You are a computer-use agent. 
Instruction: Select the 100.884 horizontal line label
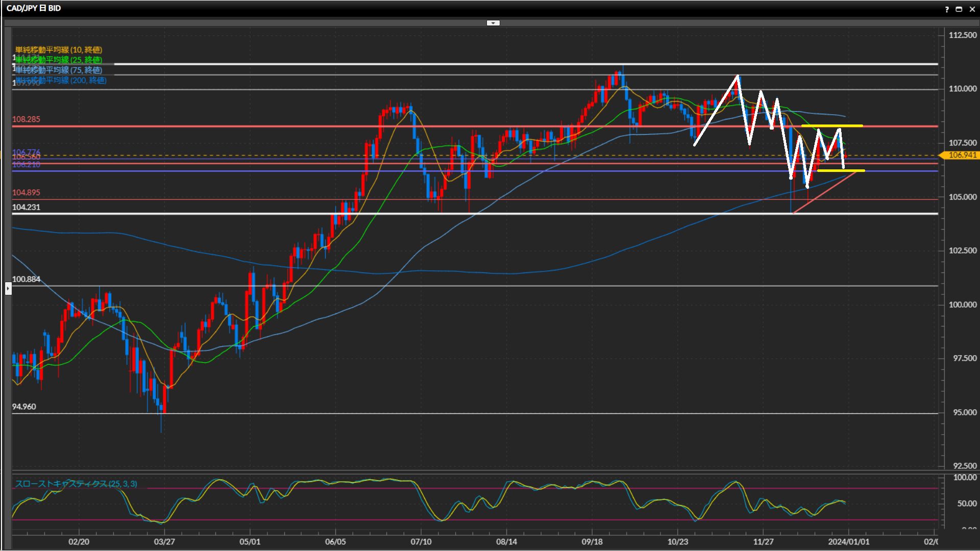pos(26,279)
